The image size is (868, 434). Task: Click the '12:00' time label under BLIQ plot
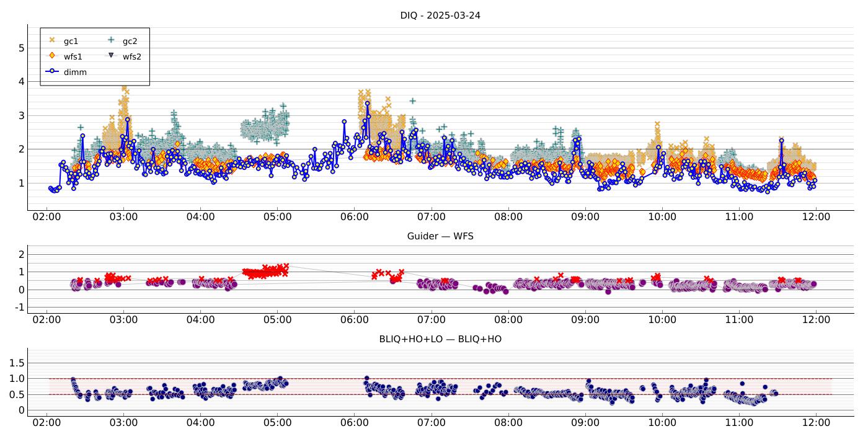pyautogui.click(x=816, y=423)
